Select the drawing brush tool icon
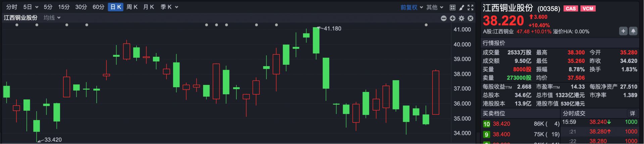Screen dimensions: 644x144 pyautogui.click(x=461, y=7)
